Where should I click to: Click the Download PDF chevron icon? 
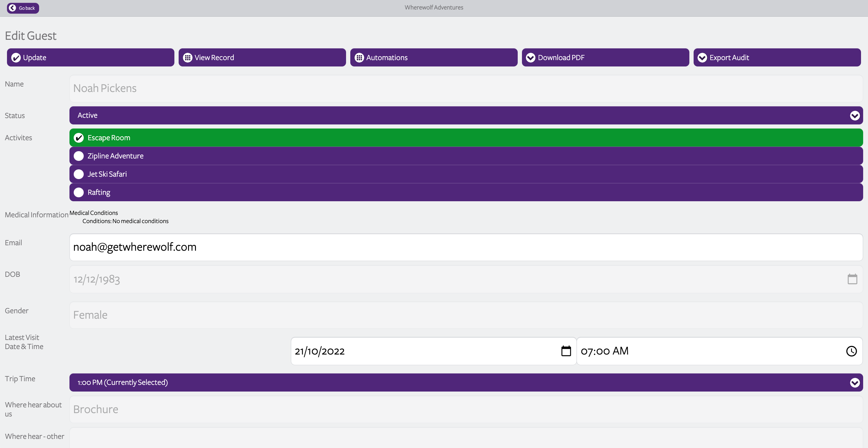pyautogui.click(x=531, y=58)
